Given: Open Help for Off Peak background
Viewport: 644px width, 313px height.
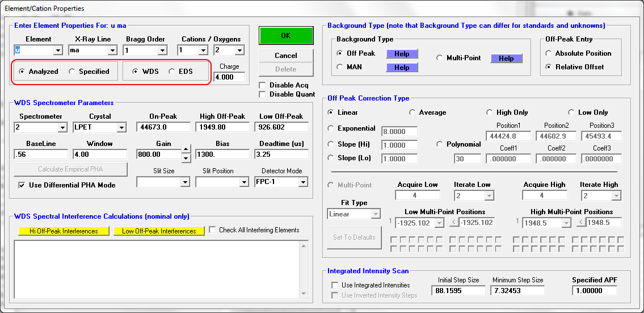Looking at the screenshot, I should [x=402, y=53].
